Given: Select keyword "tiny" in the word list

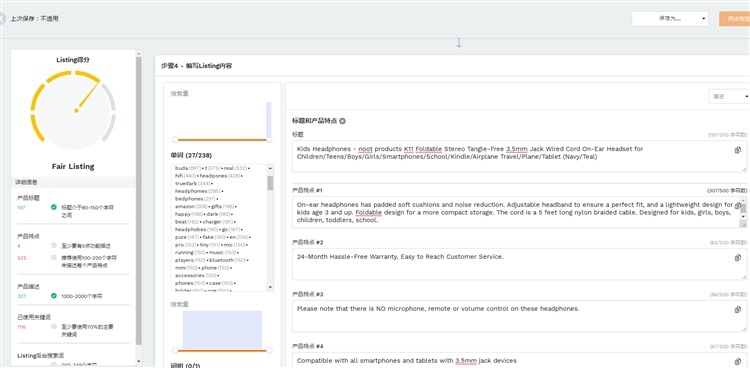Looking at the screenshot, I should (x=204, y=245).
